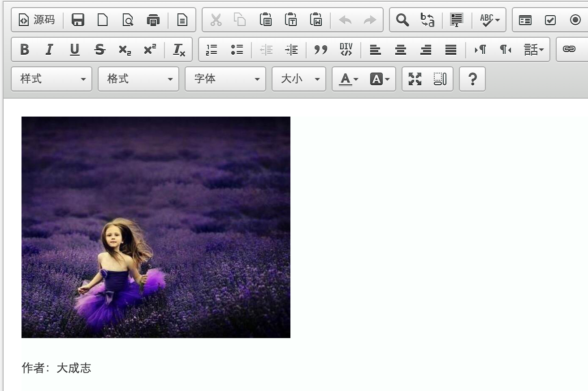The image size is (588, 391).
Task: Click the Insert link chain icon
Action: pos(569,50)
